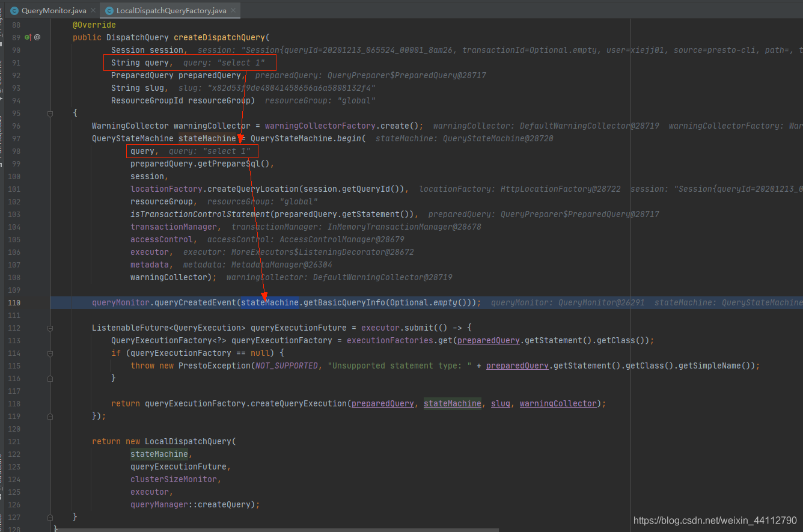Click the @Override annotation
This screenshot has height=532, width=803.
(94, 25)
